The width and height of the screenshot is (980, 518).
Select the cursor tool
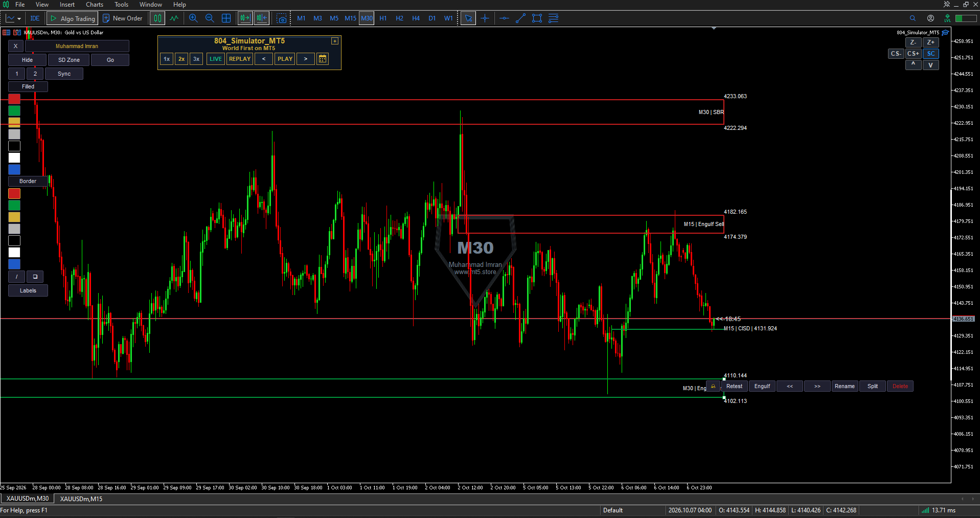click(468, 18)
